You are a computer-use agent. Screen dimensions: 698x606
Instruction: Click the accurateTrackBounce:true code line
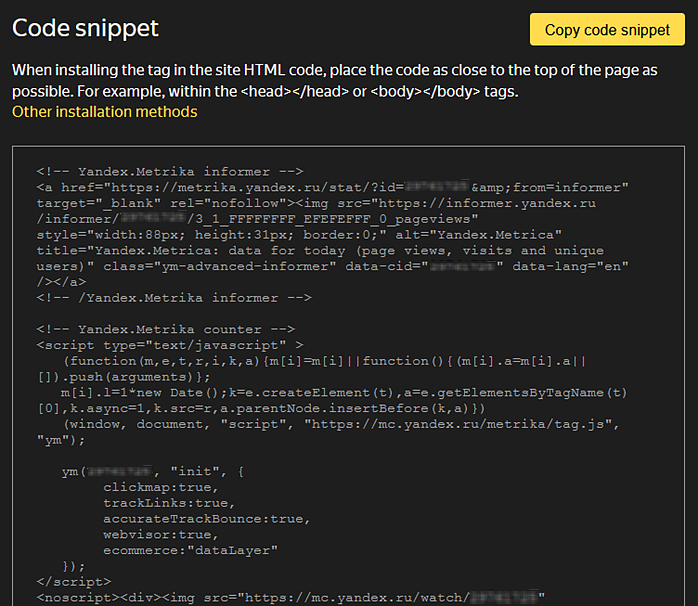[x=206, y=518]
